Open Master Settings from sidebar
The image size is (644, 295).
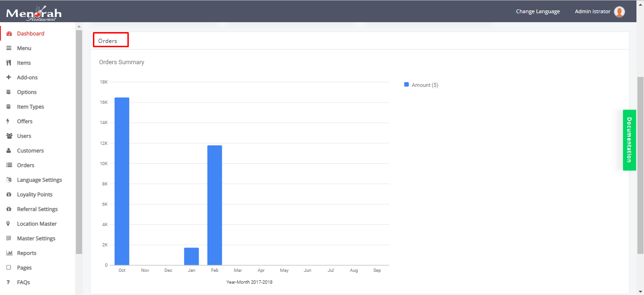[36, 238]
